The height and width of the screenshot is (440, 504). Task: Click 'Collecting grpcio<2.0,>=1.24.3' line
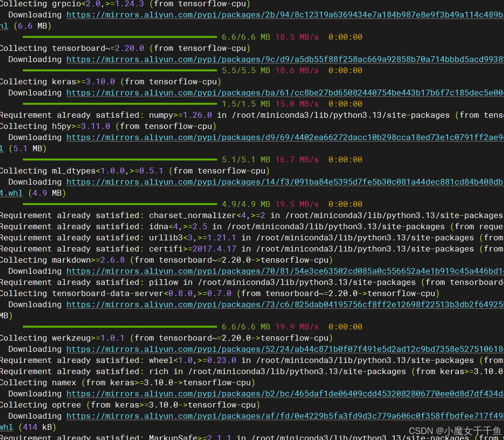coord(125,4)
